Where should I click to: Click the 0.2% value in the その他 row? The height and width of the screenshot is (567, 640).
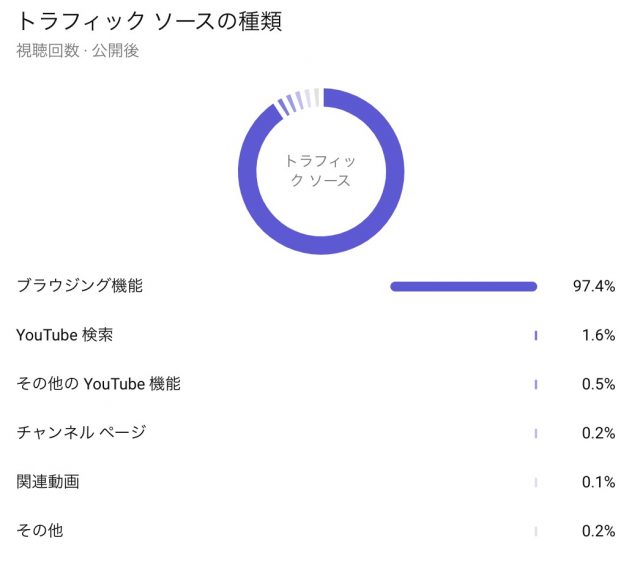coord(598,531)
